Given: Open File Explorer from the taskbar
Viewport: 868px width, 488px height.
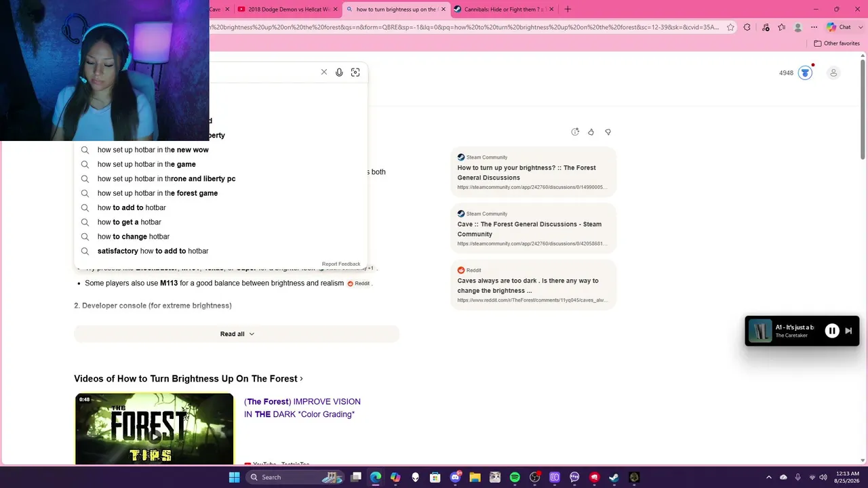Looking at the screenshot, I should [x=475, y=477].
